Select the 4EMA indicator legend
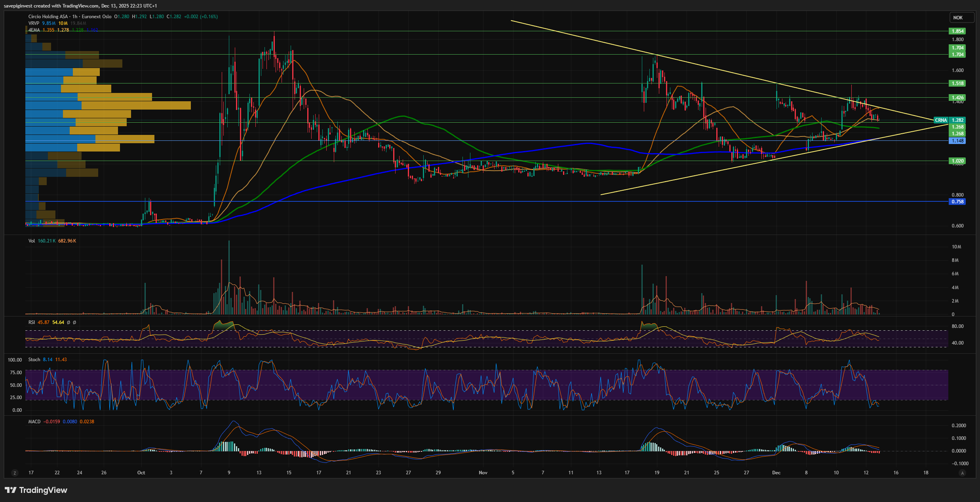980x502 pixels. point(34,30)
